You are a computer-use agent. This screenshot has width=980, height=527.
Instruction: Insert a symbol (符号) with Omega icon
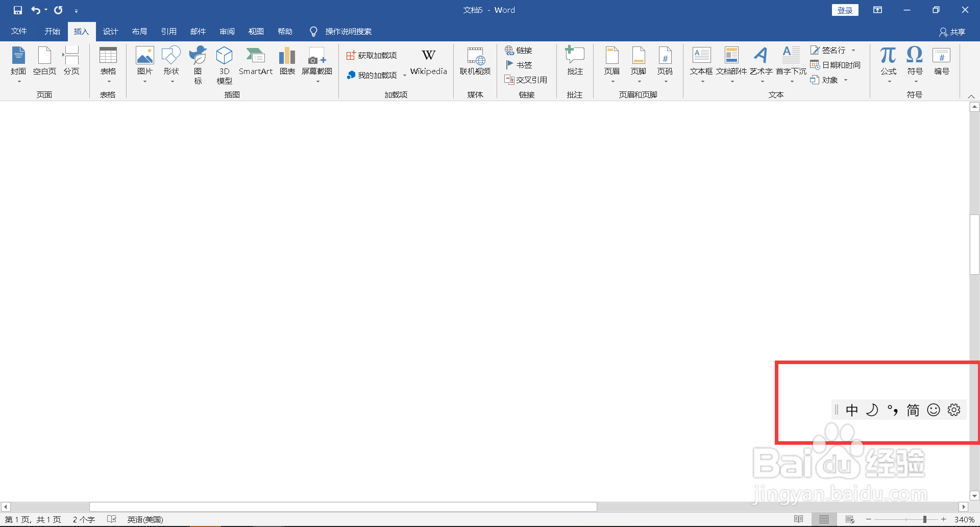(x=915, y=65)
